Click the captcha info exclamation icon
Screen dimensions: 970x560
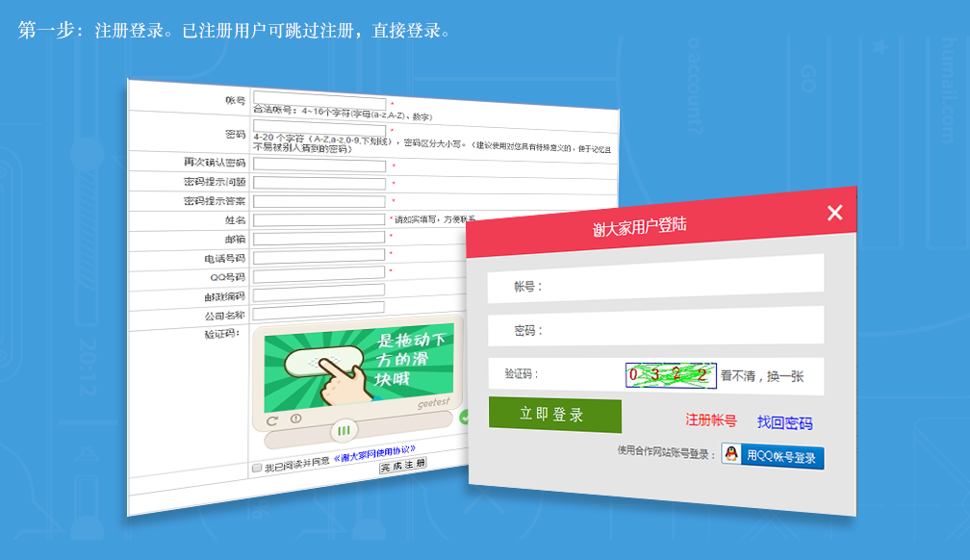[295, 419]
